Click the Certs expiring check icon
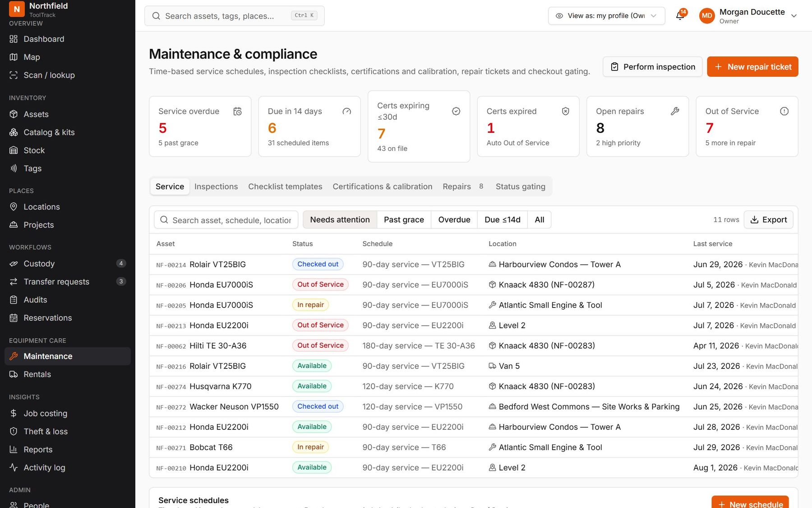The height and width of the screenshot is (508, 812). coord(456,111)
